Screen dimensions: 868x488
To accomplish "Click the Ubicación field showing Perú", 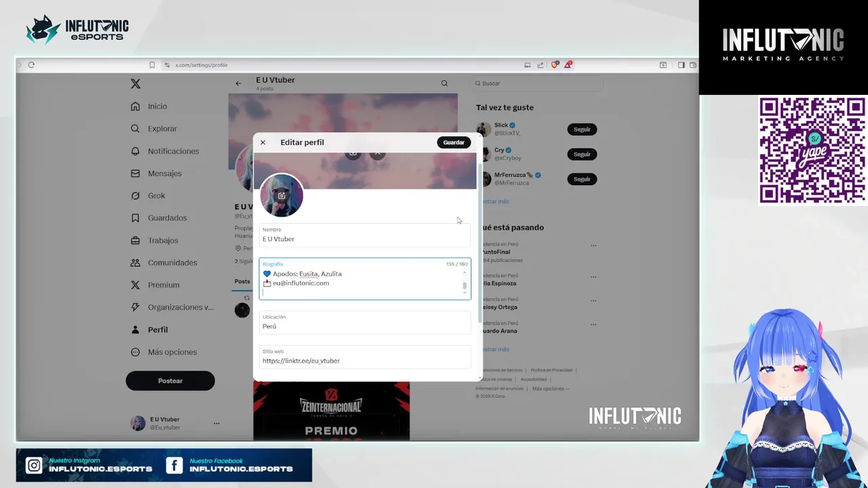I will [365, 323].
